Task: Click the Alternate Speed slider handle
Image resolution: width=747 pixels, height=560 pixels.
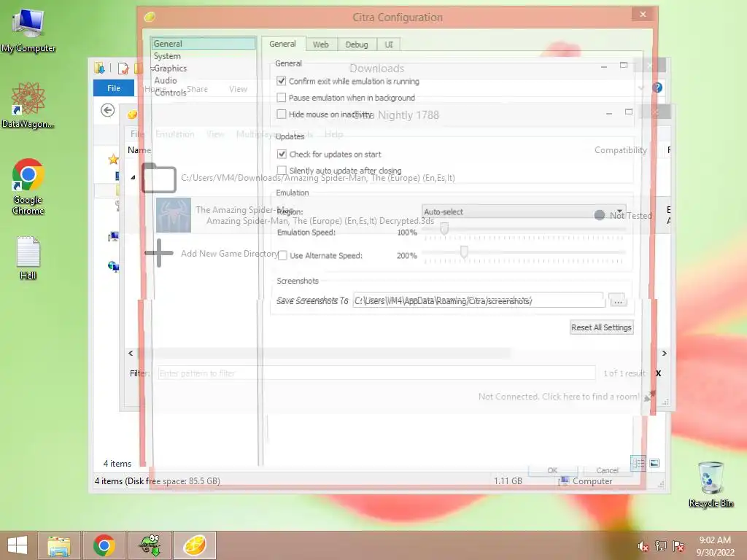Action: tap(464, 252)
